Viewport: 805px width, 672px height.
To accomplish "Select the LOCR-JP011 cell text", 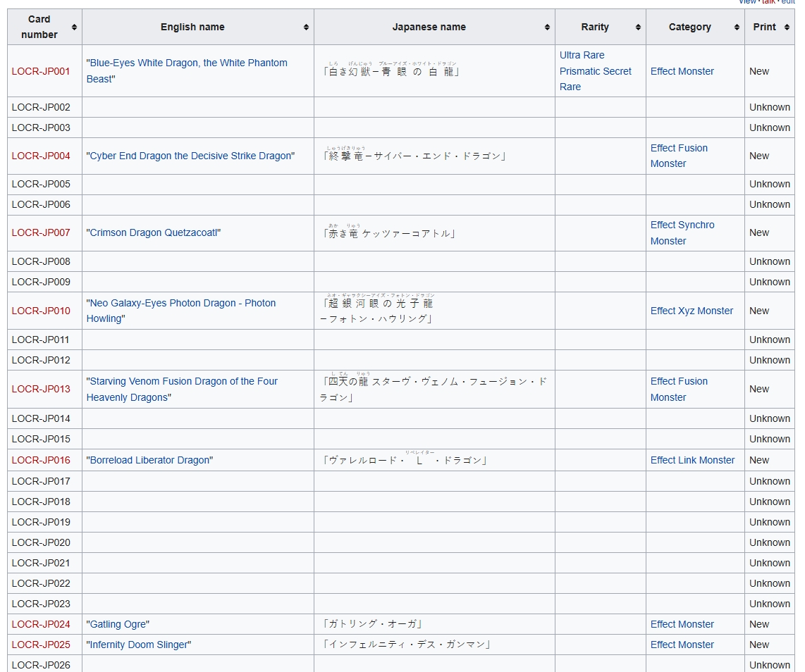I will (x=40, y=340).
